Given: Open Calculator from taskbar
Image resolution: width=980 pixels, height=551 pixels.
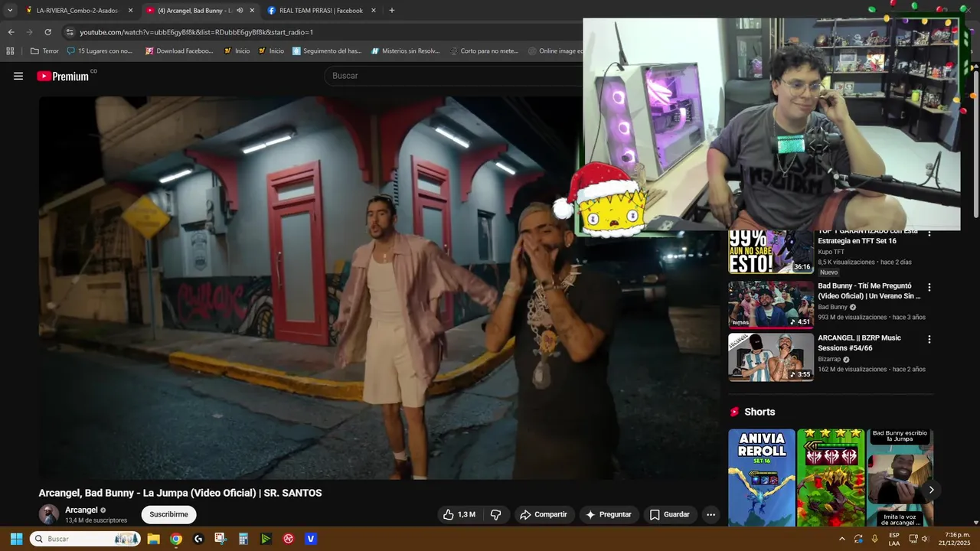Looking at the screenshot, I should click(243, 539).
